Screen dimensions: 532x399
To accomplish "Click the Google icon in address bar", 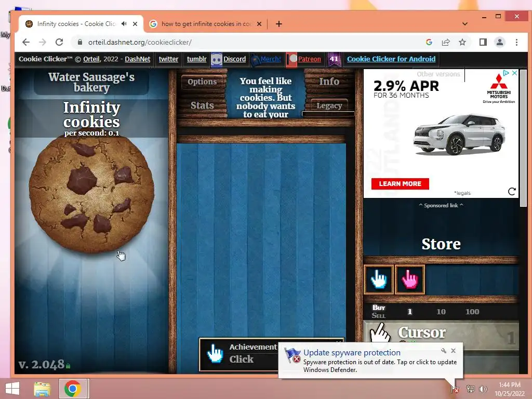I will click(429, 42).
